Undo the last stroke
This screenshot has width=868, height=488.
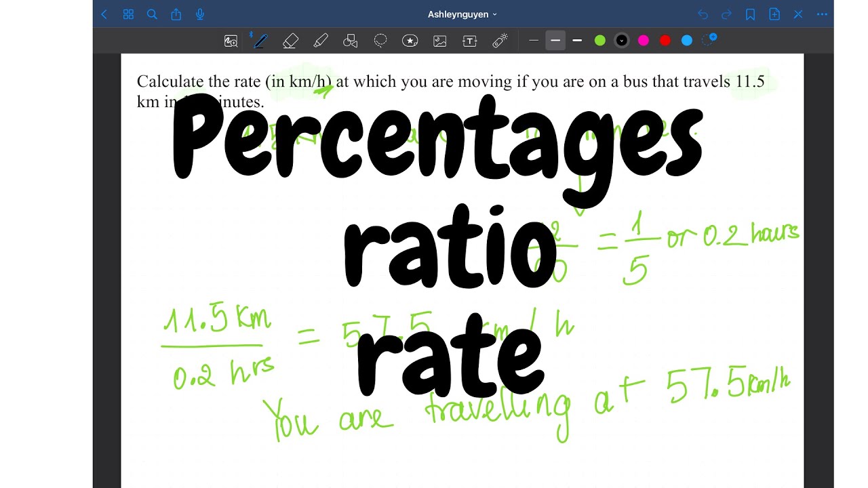(703, 14)
